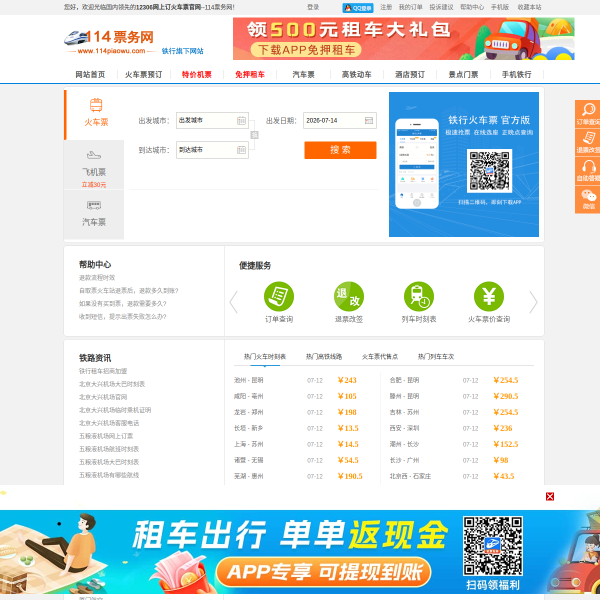Switch to the 汽车票 bus ticket sidebar tab

pos(94,214)
